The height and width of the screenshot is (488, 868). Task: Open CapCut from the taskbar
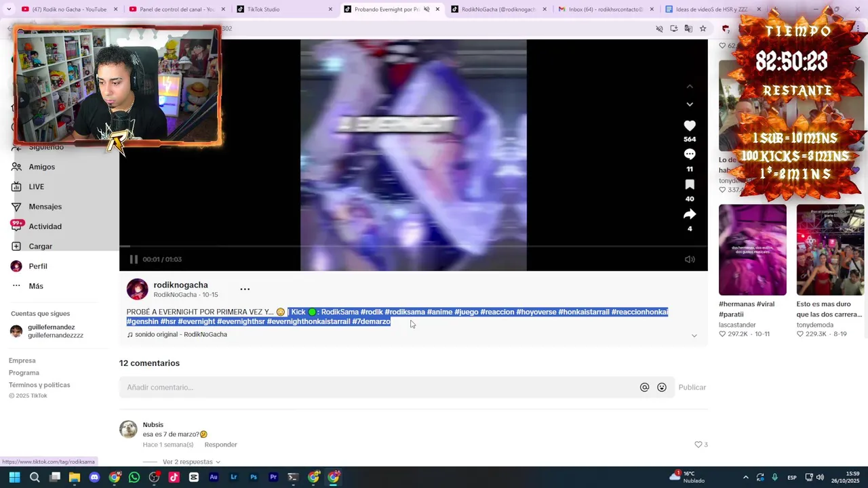194,477
